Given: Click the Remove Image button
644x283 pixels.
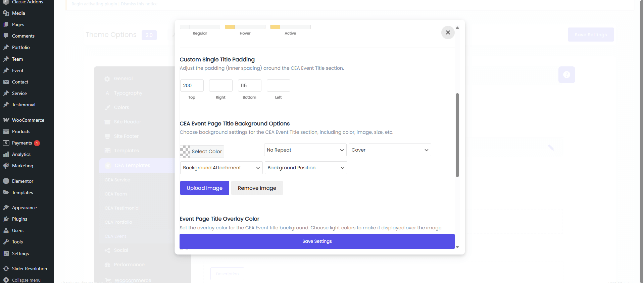Looking at the screenshot, I should (x=257, y=188).
